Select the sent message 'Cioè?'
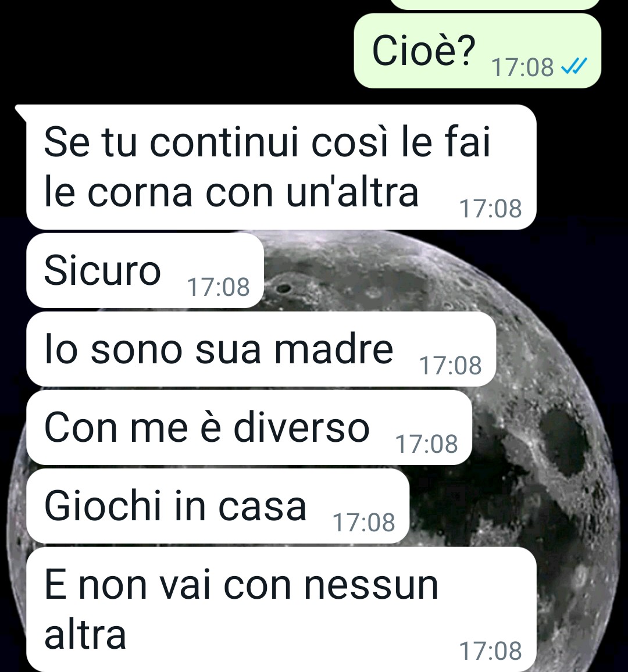This screenshot has height=672, width=628. pyautogui.click(x=477, y=51)
